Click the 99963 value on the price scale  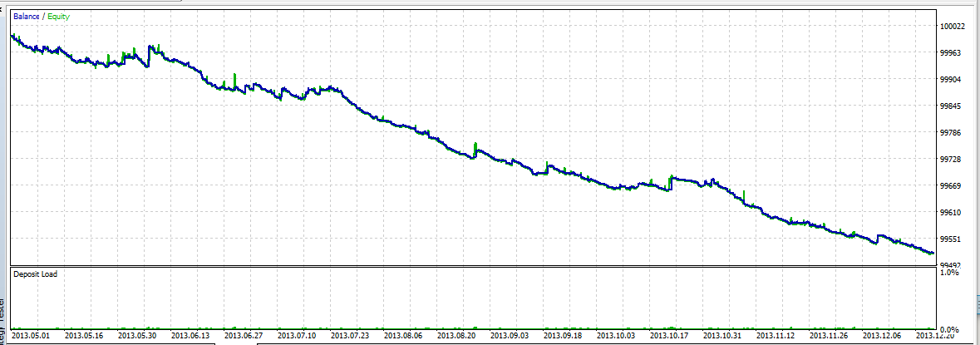pos(951,53)
